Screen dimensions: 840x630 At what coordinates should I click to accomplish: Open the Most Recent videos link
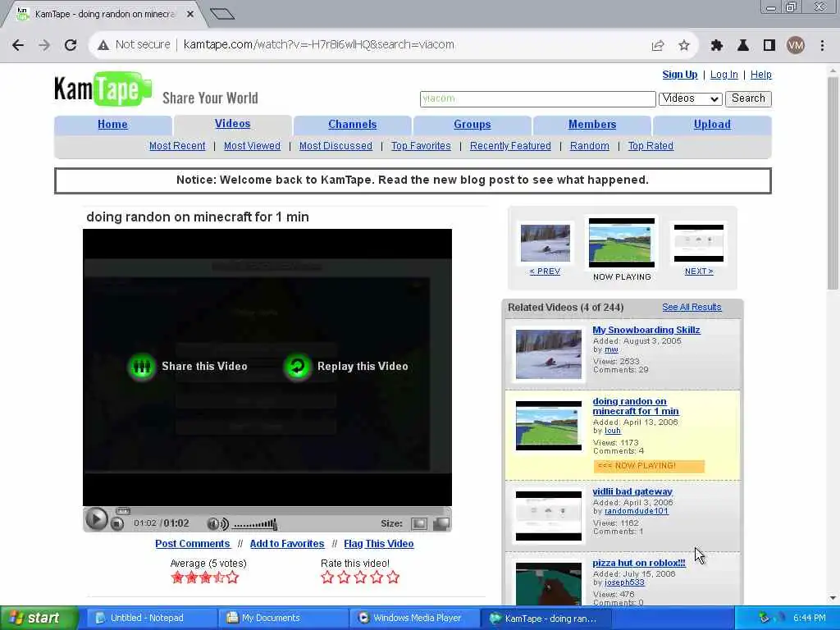click(177, 146)
